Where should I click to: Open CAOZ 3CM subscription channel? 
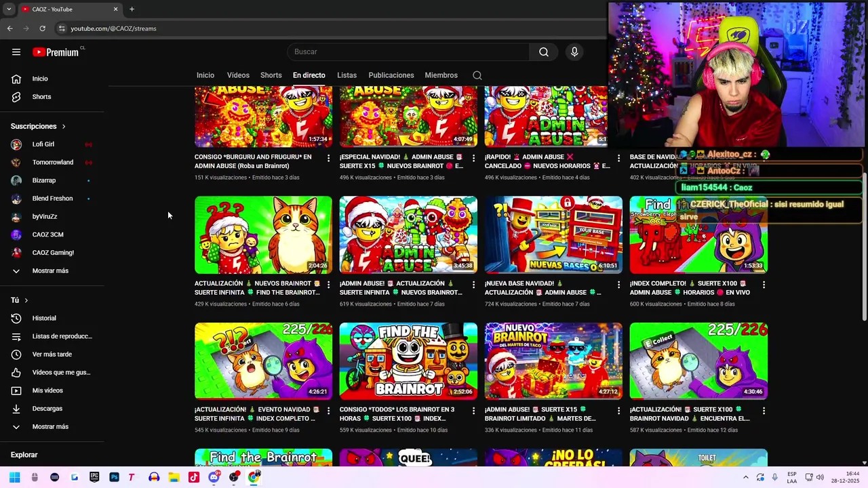tap(52, 235)
